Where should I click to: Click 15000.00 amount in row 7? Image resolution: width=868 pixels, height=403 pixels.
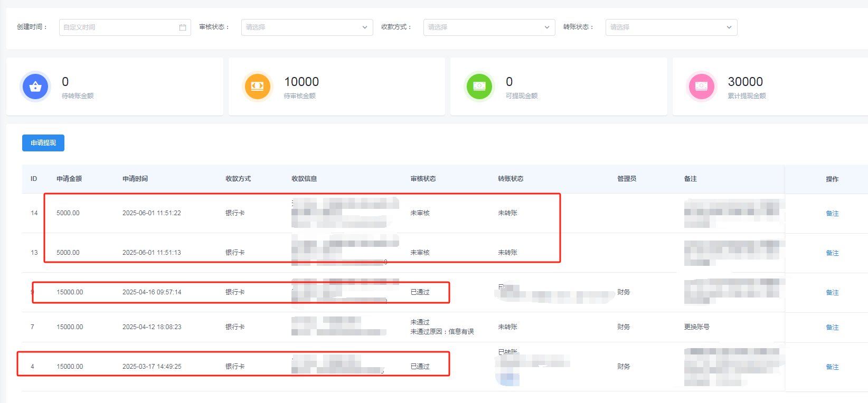(70, 327)
